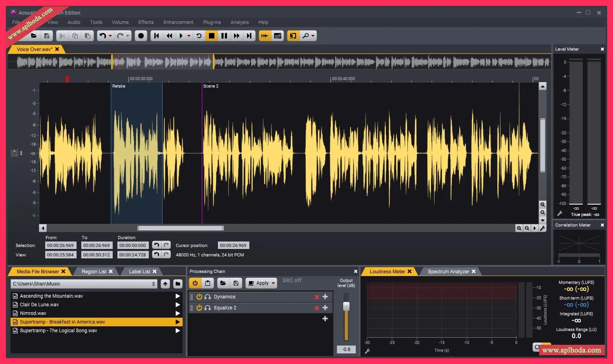Image resolution: width=613 pixels, height=364 pixels.
Task: Open the undo history dropdown arrow
Action: click(x=110, y=36)
